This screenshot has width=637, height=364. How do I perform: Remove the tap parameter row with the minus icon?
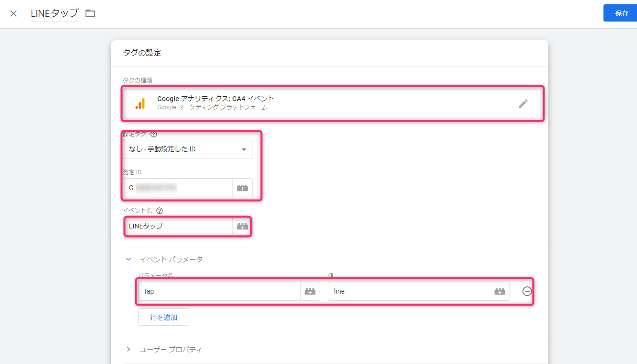527,291
